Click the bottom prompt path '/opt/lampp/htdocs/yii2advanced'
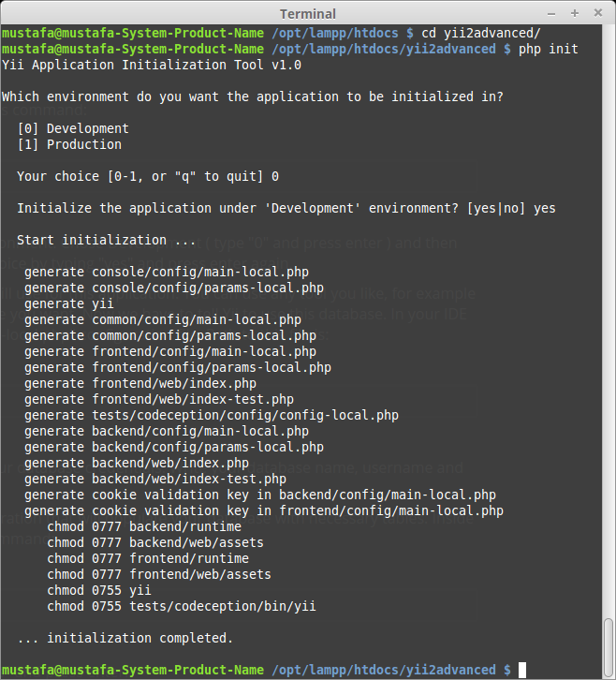 (x=384, y=670)
